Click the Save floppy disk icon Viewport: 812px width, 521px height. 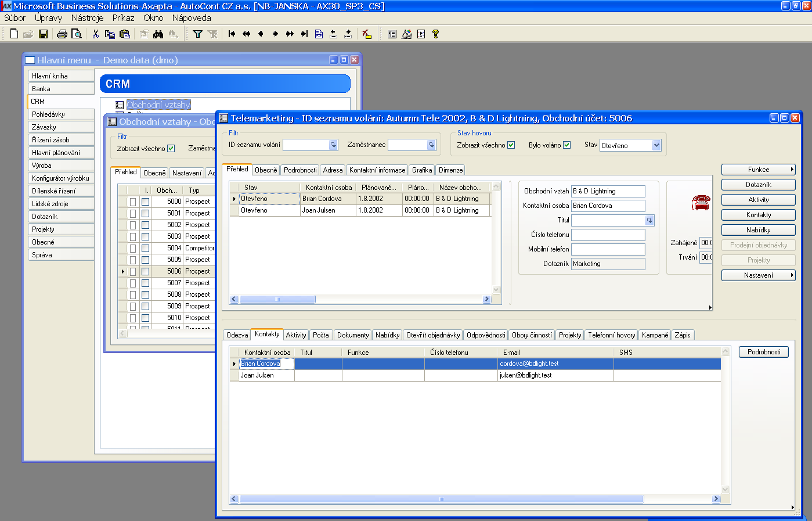point(43,34)
